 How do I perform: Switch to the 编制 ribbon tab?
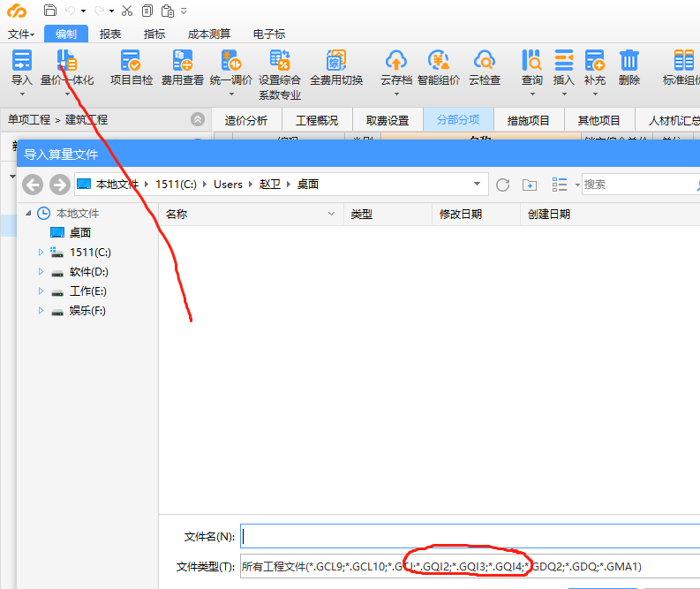pyautogui.click(x=66, y=34)
